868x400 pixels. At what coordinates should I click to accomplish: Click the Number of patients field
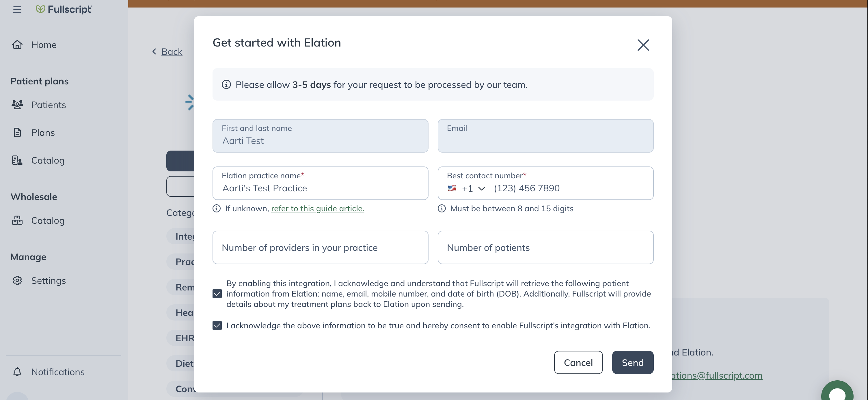point(545,247)
